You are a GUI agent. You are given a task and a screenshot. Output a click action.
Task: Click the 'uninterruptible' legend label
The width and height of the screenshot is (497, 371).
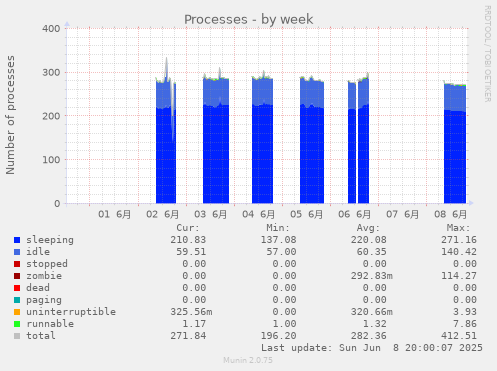[x=71, y=312]
